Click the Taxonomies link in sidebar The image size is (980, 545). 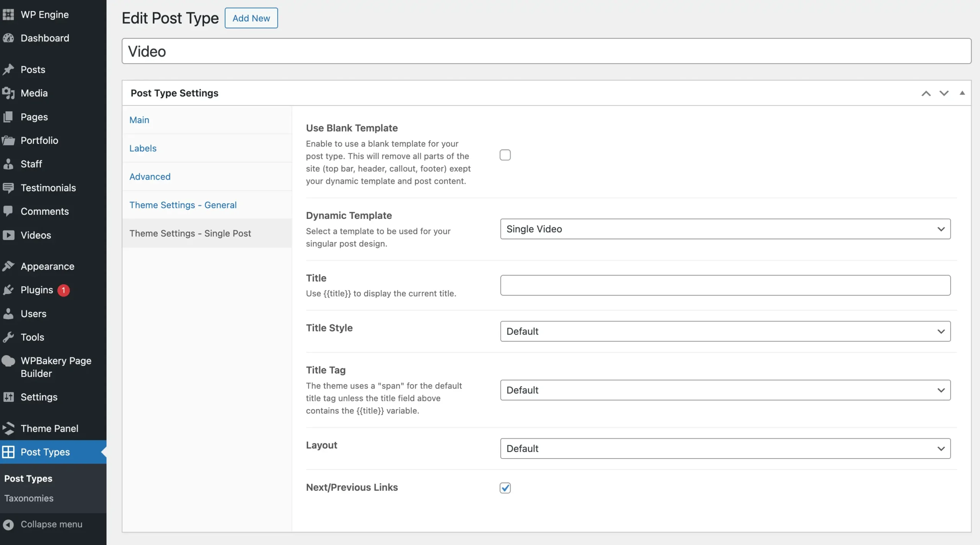[x=28, y=498]
